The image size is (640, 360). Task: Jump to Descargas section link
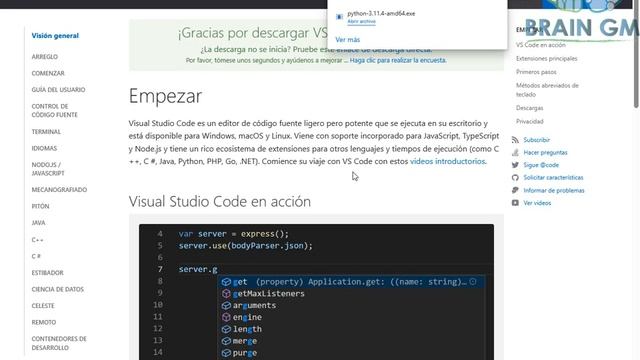pos(529,108)
